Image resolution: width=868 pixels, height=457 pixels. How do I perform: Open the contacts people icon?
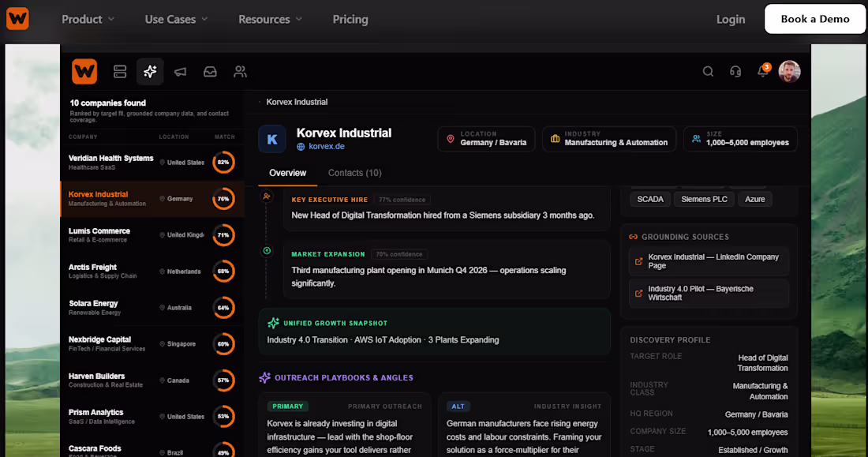point(240,72)
